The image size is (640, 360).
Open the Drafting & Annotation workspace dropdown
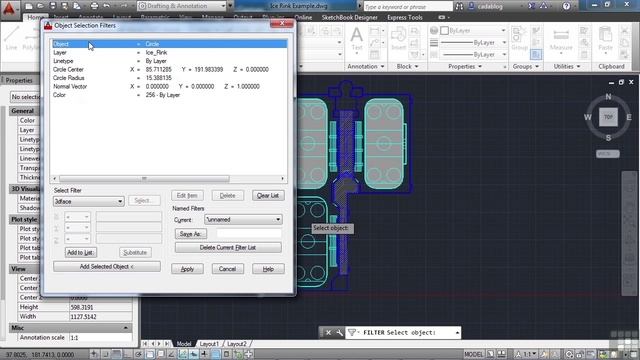coord(182,6)
